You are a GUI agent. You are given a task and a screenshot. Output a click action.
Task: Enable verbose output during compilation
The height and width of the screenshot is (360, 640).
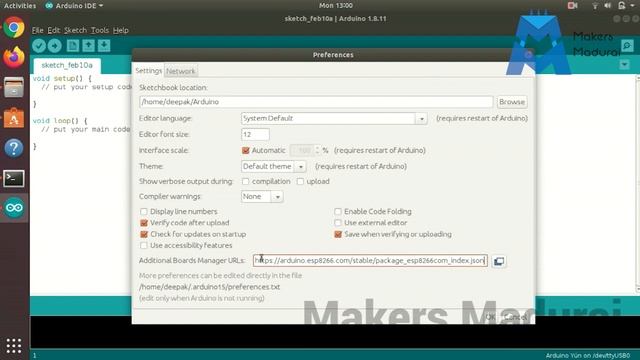pyautogui.click(x=245, y=181)
